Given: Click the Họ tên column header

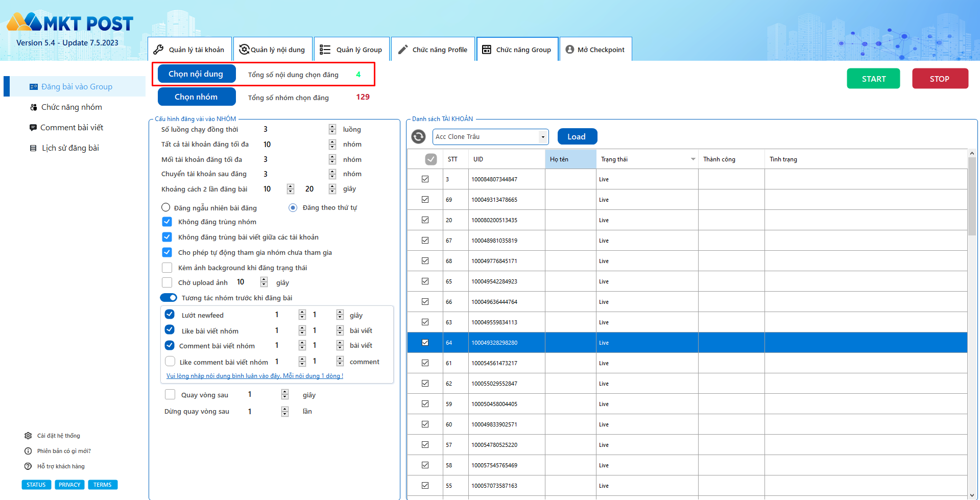Looking at the screenshot, I should pyautogui.click(x=570, y=159).
